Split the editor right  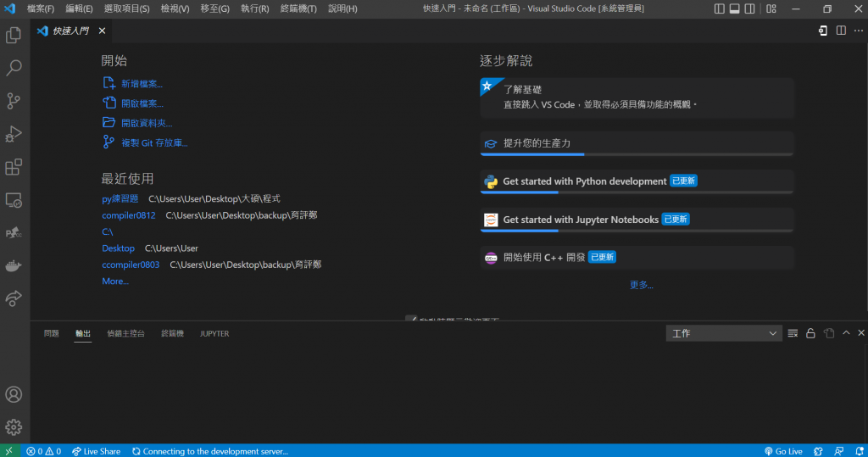[841, 31]
